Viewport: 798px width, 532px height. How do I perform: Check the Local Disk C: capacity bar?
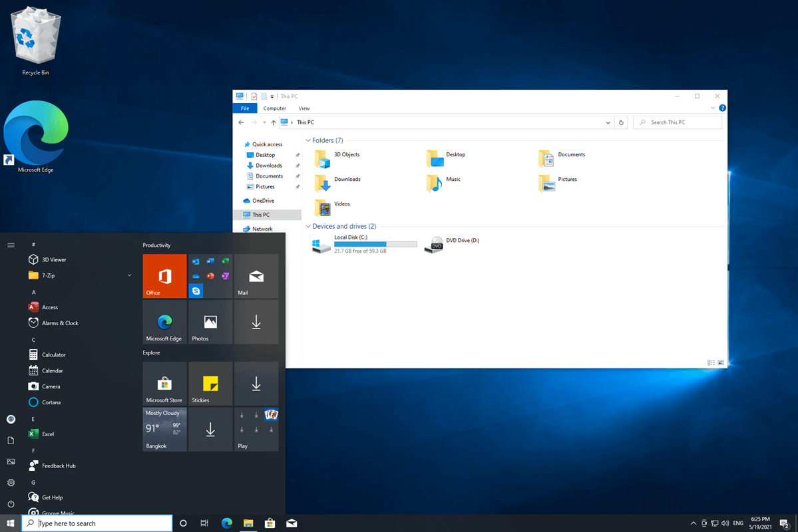pyautogui.click(x=376, y=245)
